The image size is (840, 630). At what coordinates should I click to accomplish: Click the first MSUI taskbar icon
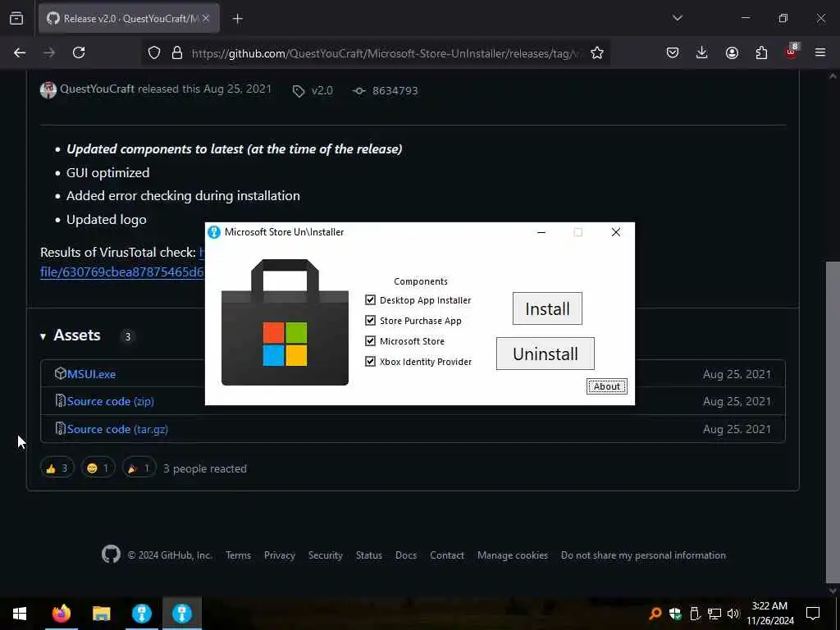[141, 614]
